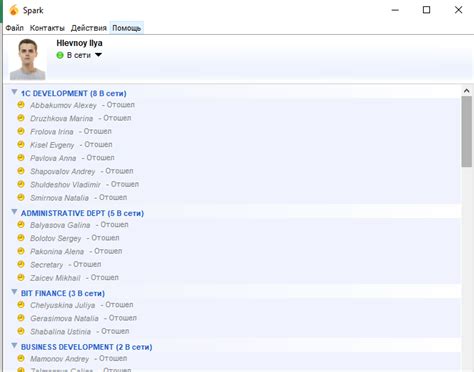
Task: Select contact Druzhkova Marina
Action: pyautogui.click(x=62, y=118)
